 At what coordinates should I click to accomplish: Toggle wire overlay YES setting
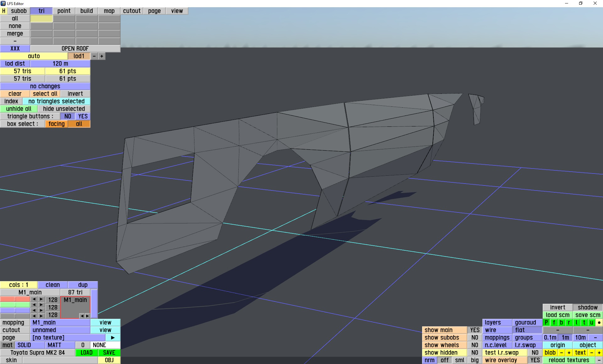(x=535, y=360)
